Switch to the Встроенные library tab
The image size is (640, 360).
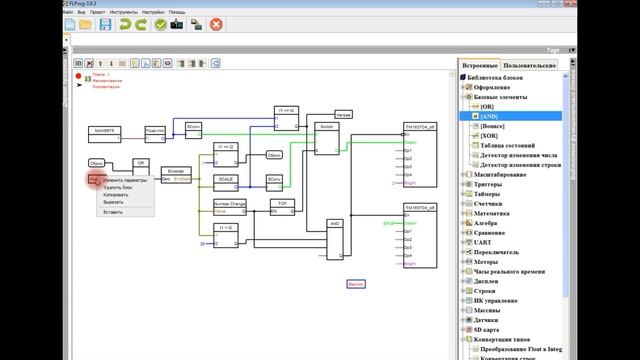coord(480,65)
